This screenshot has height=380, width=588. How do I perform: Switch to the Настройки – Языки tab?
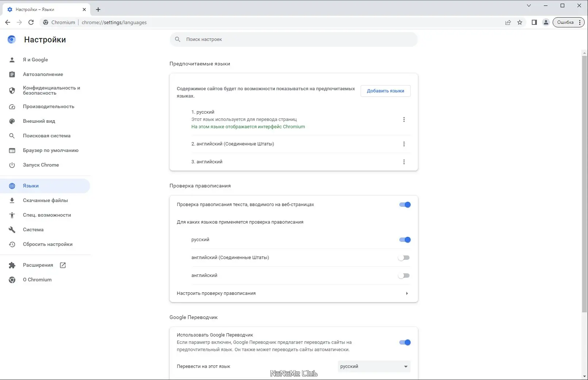pos(44,9)
